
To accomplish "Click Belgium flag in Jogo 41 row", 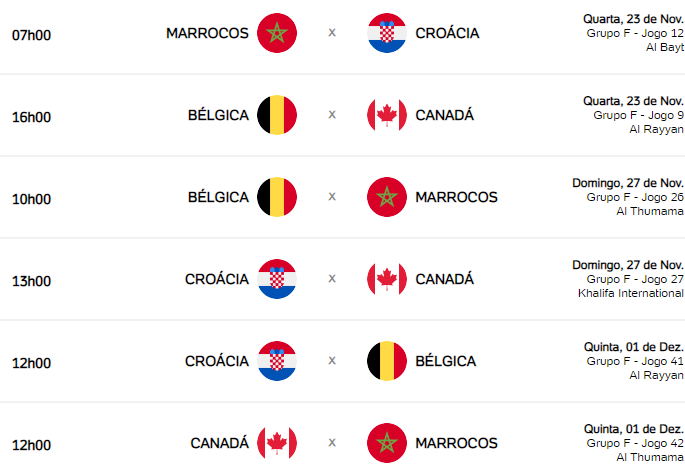I will tap(387, 361).
